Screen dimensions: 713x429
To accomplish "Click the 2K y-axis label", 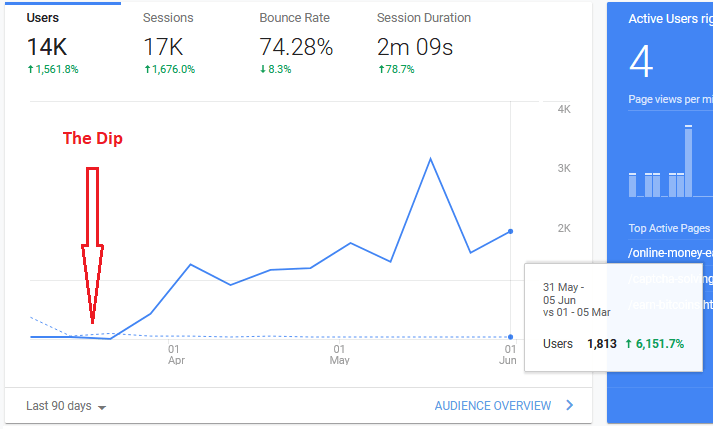I will pyautogui.click(x=564, y=228).
